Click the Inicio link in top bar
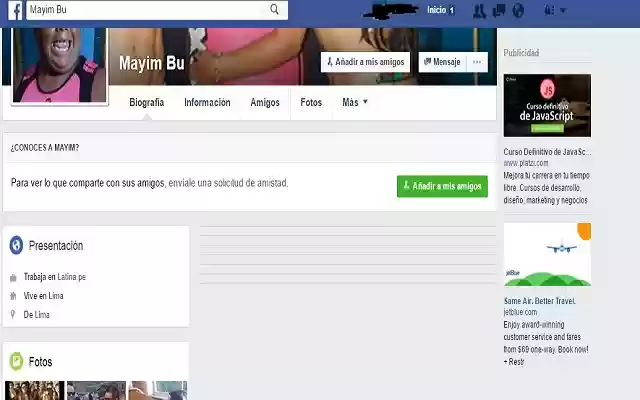Image resolution: width=640 pixels, height=400 pixels. click(x=436, y=10)
